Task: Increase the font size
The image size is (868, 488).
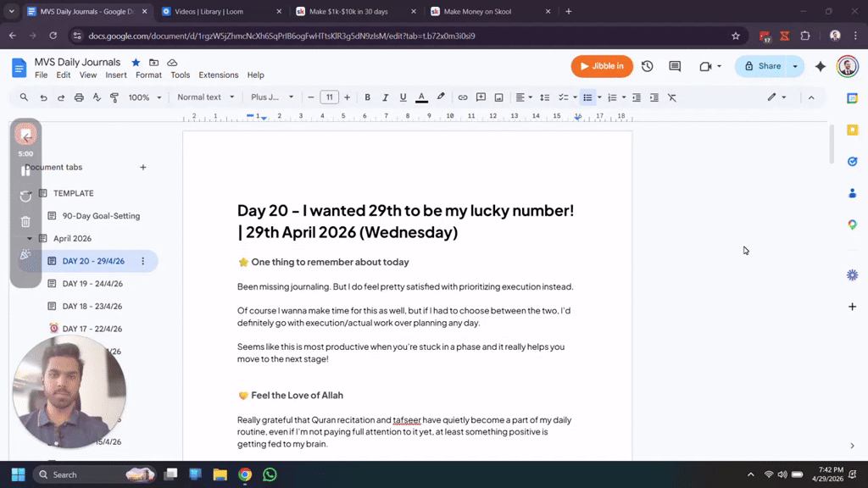Action: [347, 97]
